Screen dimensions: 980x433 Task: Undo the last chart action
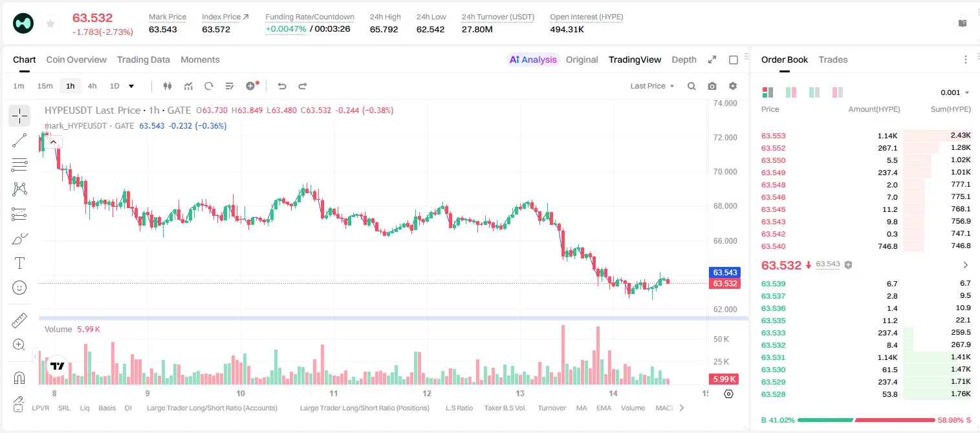click(x=281, y=86)
